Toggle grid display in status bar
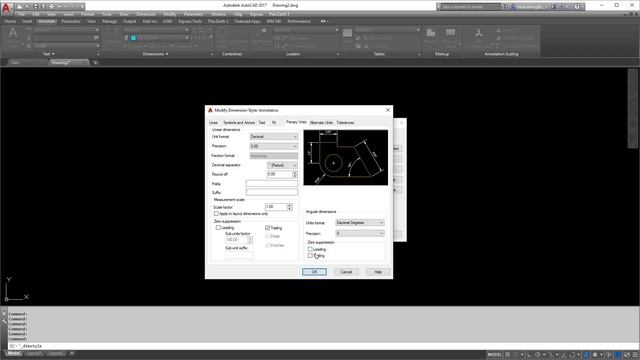Image resolution: width=640 pixels, height=360 pixels. [x=508, y=355]
